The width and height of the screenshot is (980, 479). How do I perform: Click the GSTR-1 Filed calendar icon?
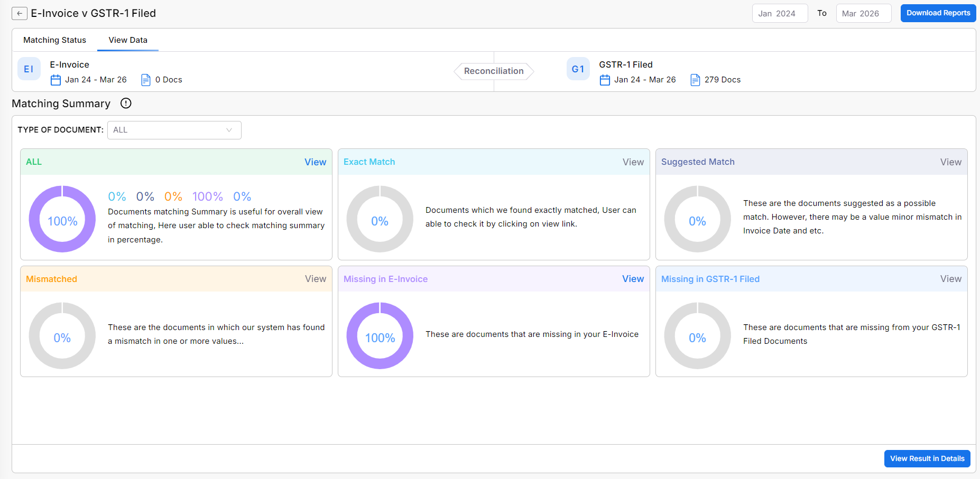tap(605, 80)
